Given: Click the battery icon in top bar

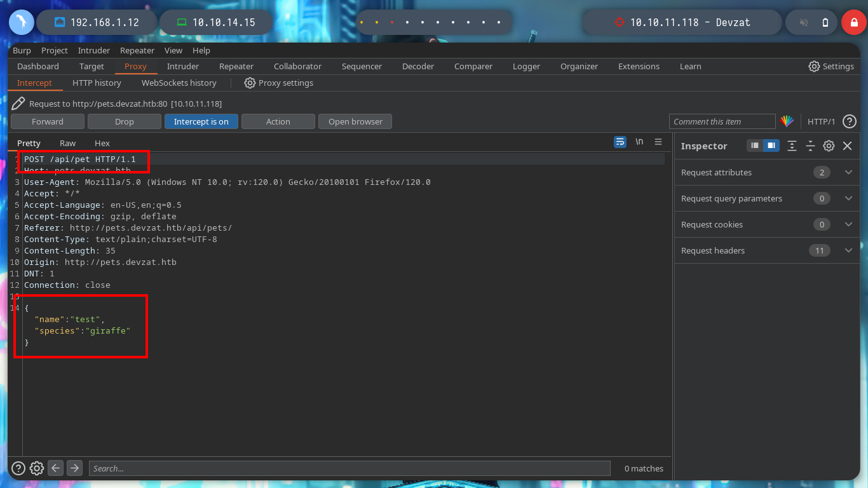Looking at the screenshot, I should tap(825, 22).
